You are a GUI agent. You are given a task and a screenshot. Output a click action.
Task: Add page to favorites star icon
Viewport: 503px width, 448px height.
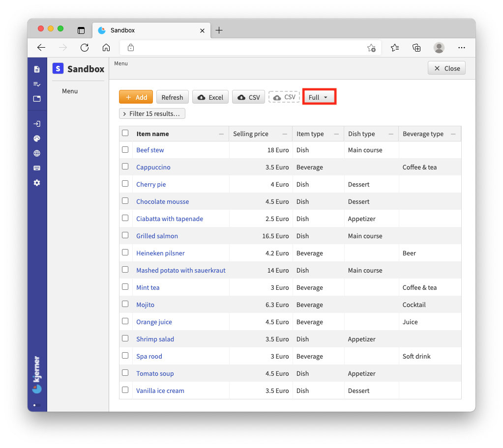(372, 48)
